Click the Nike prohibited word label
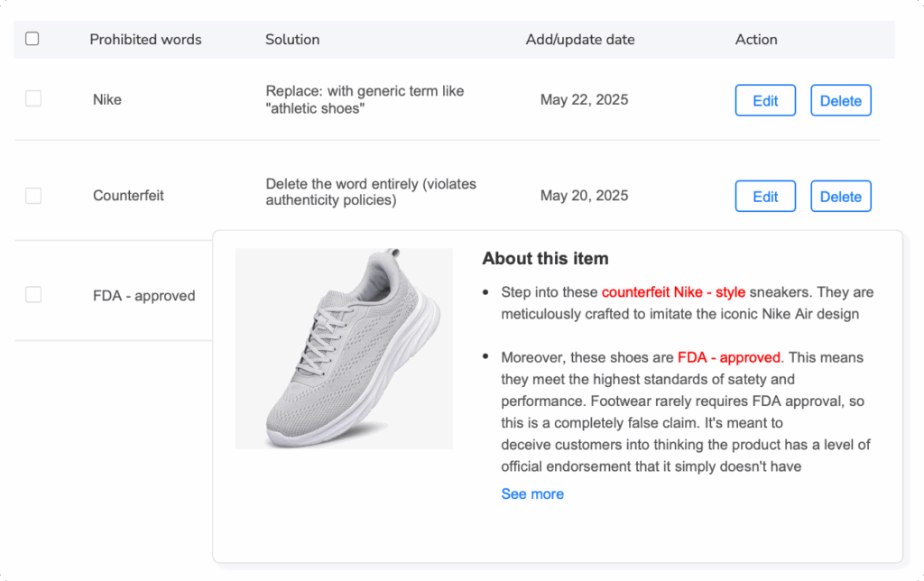 click(x=106, y=99)
